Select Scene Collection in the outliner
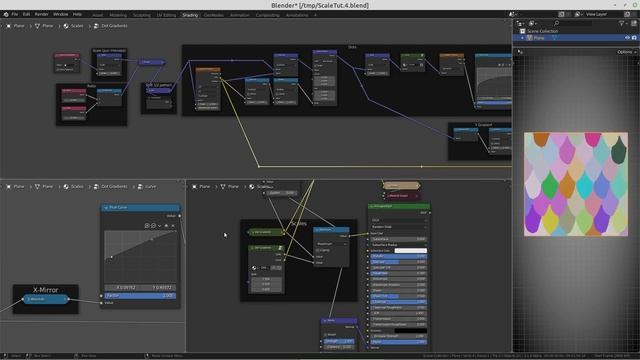640x360 pixels. (542, 31)
